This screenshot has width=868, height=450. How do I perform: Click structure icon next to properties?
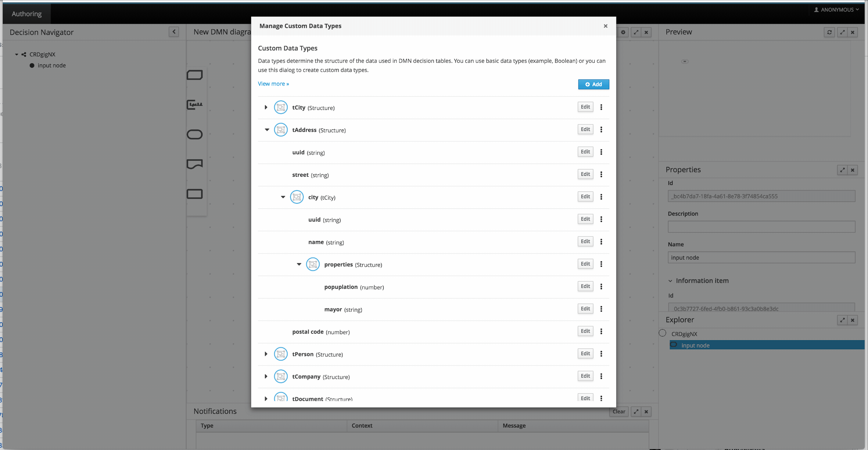point(312,264)
